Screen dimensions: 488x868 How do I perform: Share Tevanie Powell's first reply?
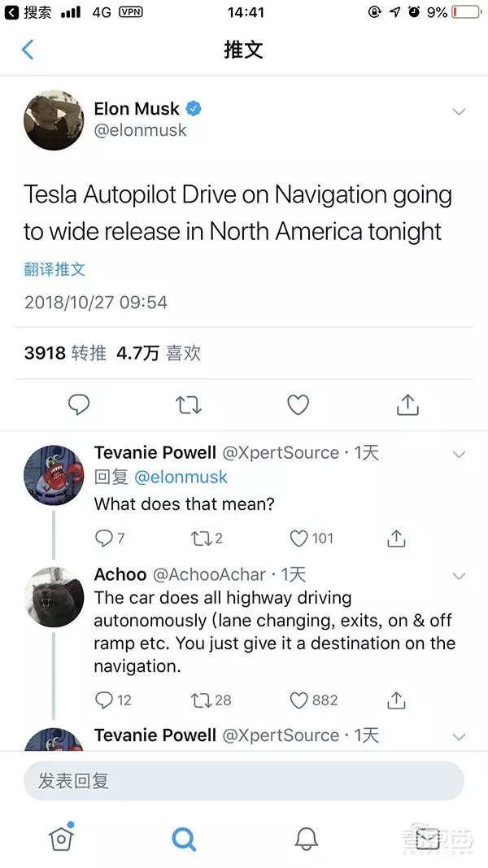pyautogui.click(x=396, y=538)
